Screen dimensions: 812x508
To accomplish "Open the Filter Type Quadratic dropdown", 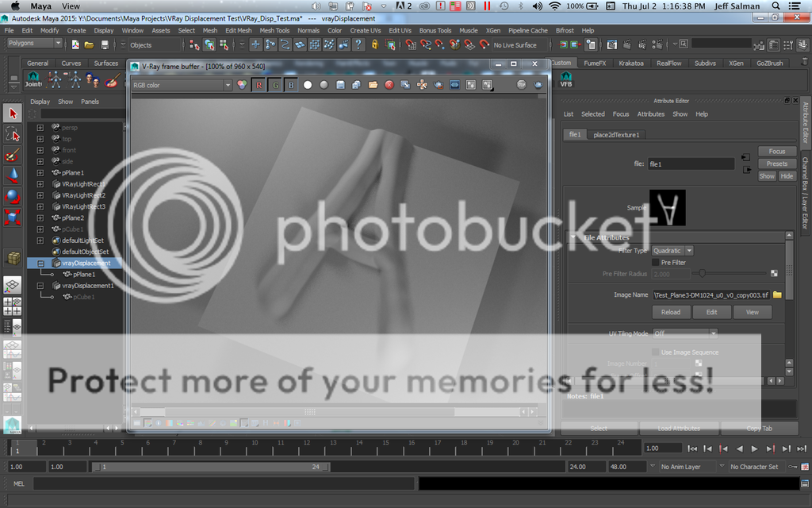I will click(672, 251).
